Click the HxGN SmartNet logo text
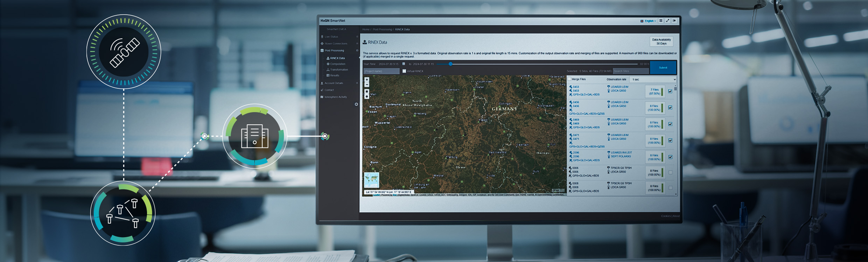 (x=333, y=21)
